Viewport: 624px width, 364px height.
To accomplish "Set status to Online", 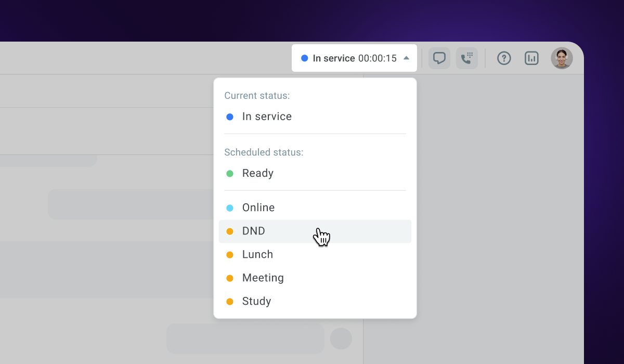I will (315, 208).
